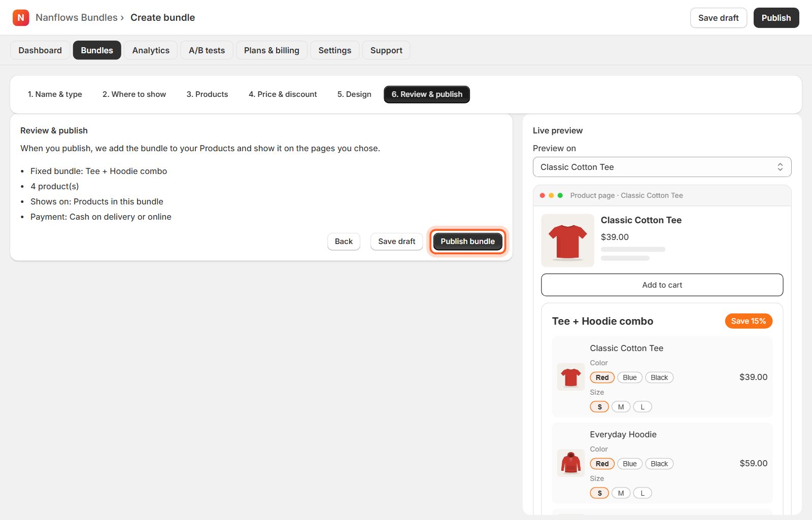Go to step 2 Where to show
This screenshot has width=812, height=520.
134,94
